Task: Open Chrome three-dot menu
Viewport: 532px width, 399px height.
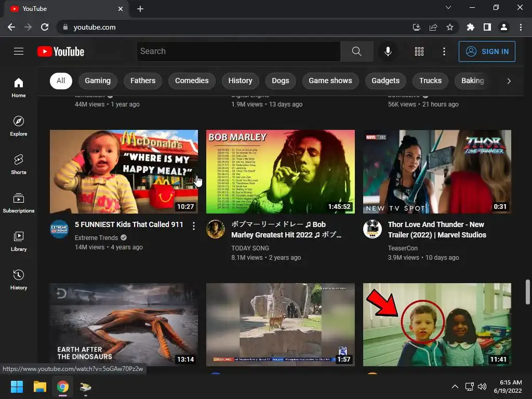Action: 521,27
